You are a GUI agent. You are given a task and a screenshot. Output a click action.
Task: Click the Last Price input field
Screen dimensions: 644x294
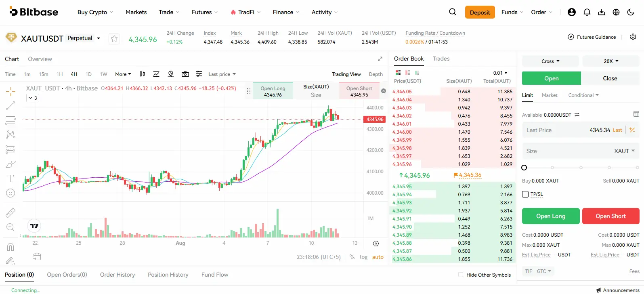(581, 130)
